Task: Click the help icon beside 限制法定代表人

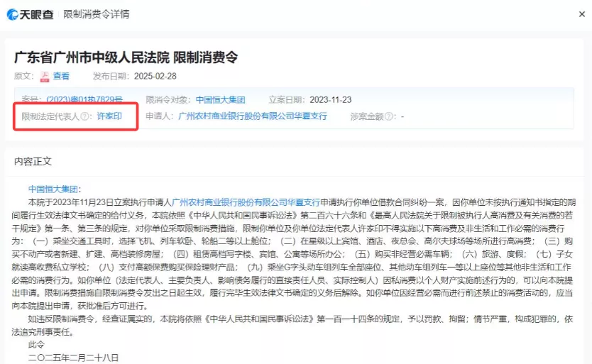Action: [85, 116]
